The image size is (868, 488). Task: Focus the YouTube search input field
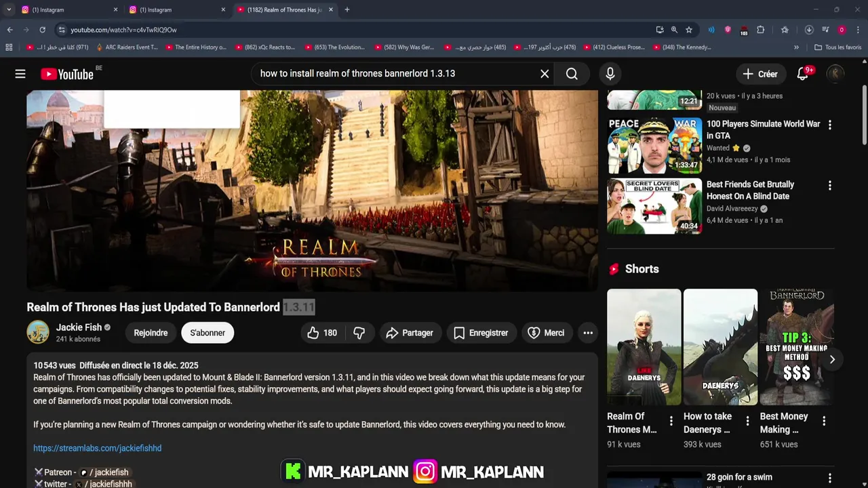click(397, 74)
